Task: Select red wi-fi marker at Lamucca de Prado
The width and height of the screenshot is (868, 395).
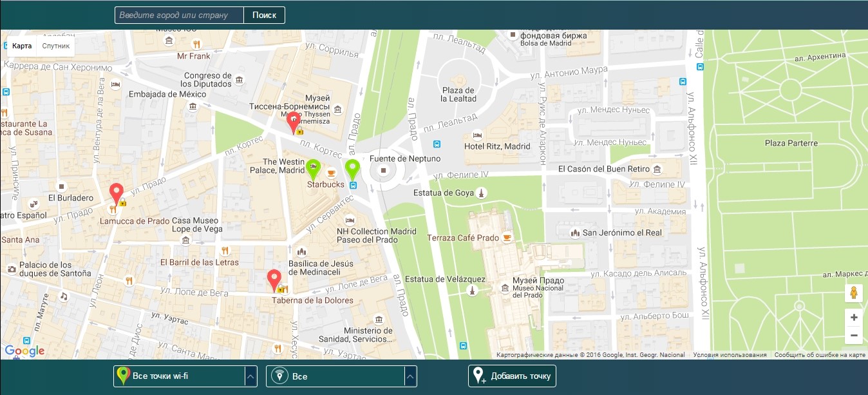Action: tap(117, 194)
